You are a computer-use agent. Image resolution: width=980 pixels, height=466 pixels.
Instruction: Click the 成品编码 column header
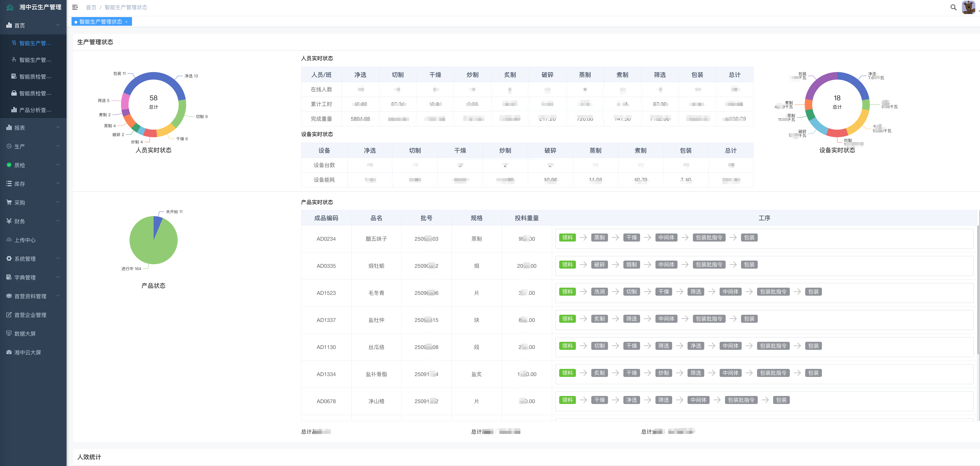pos(326,218)
